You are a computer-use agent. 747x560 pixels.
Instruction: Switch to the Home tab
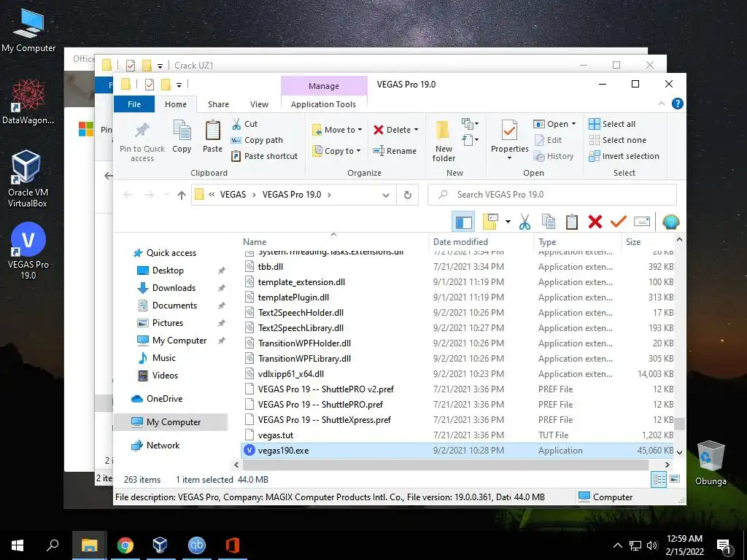click(176, 104)
